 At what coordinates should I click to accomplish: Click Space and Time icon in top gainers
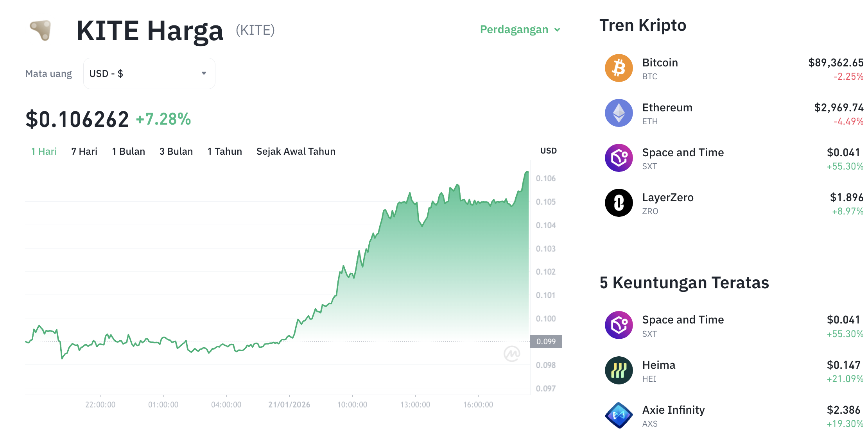619,325
